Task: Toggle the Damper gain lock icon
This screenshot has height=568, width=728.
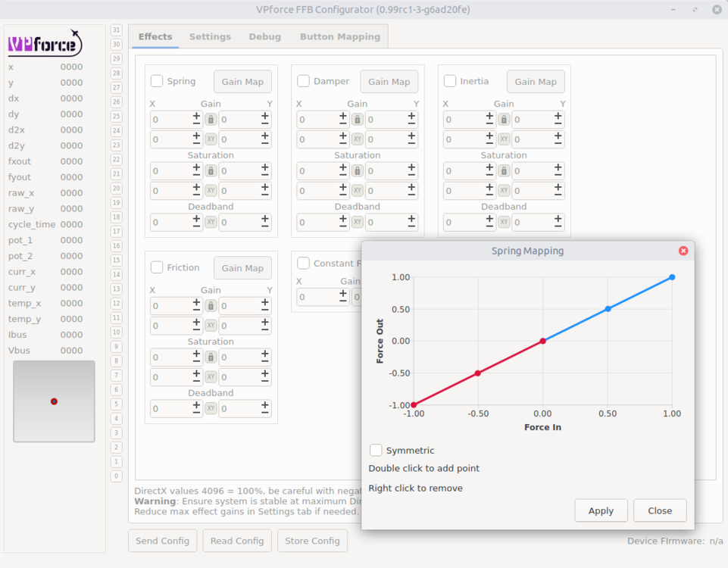Action: point(358,119)
